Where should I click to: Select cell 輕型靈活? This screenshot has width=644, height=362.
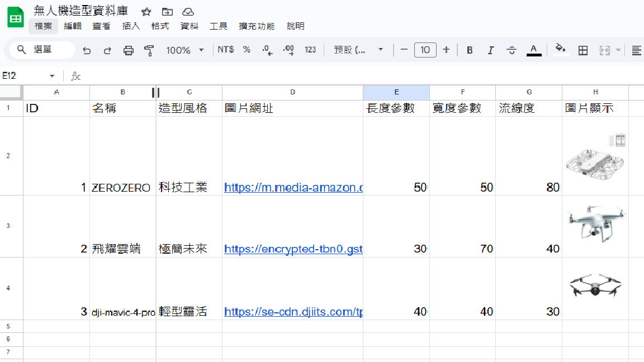tap(189, 288)
